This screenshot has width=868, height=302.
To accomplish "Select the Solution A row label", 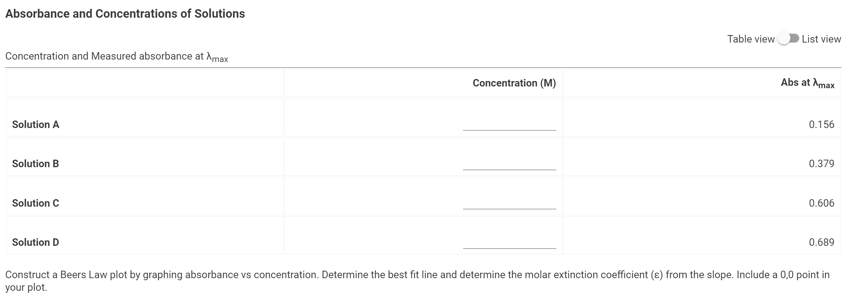I will click(x=35, y=124).
